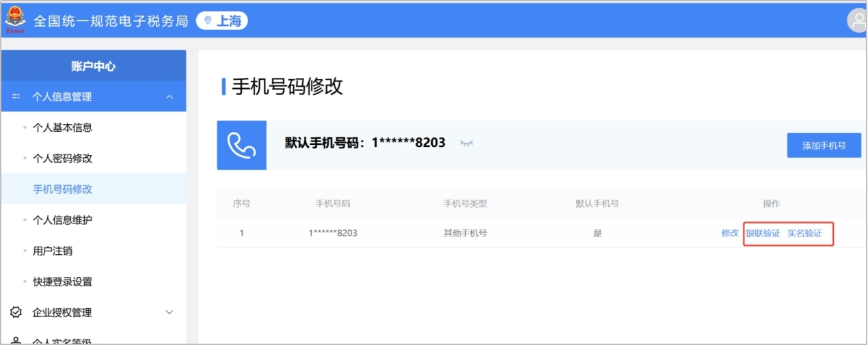Click the blue phone handset icon

click(241, 145)
